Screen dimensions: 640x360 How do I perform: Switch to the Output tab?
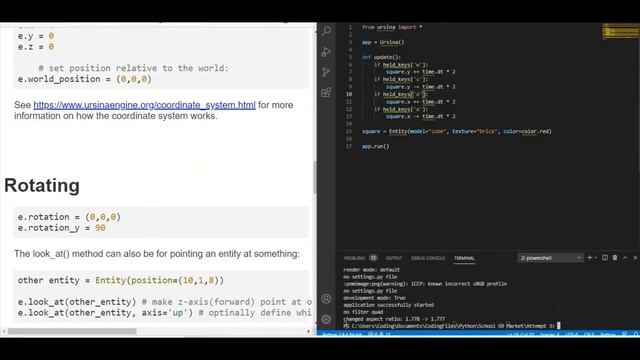(394, 258)
